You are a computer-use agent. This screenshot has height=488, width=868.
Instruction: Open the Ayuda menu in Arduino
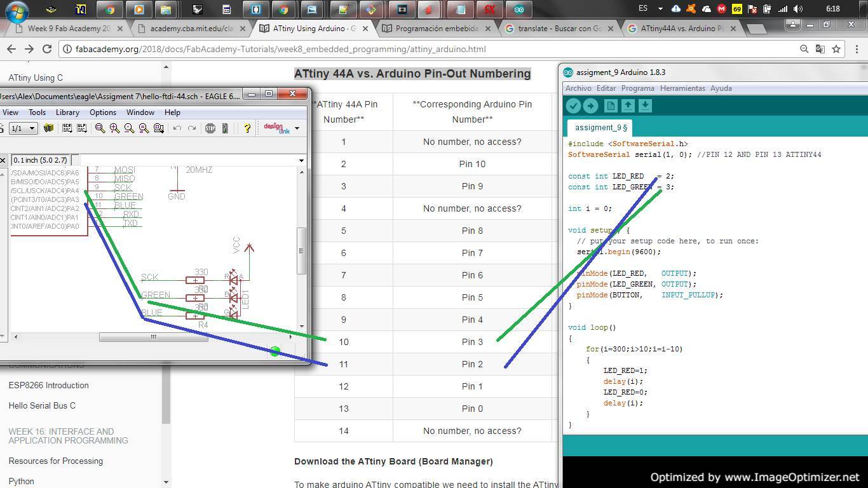click(721, 88)
